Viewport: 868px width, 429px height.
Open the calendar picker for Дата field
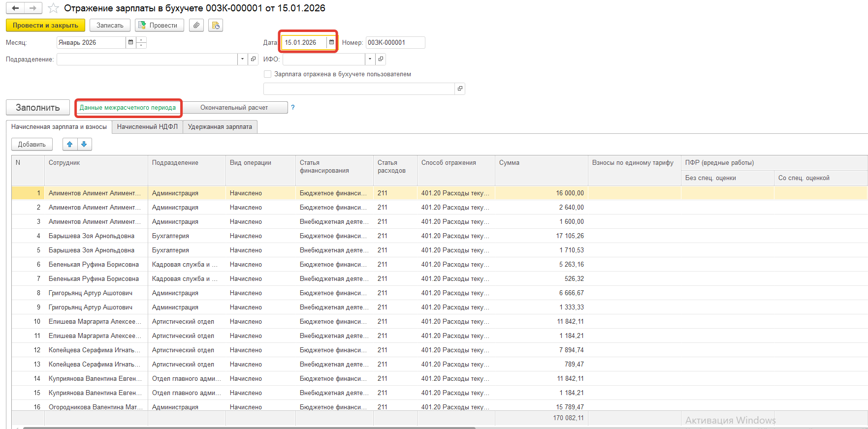[331, 42]
